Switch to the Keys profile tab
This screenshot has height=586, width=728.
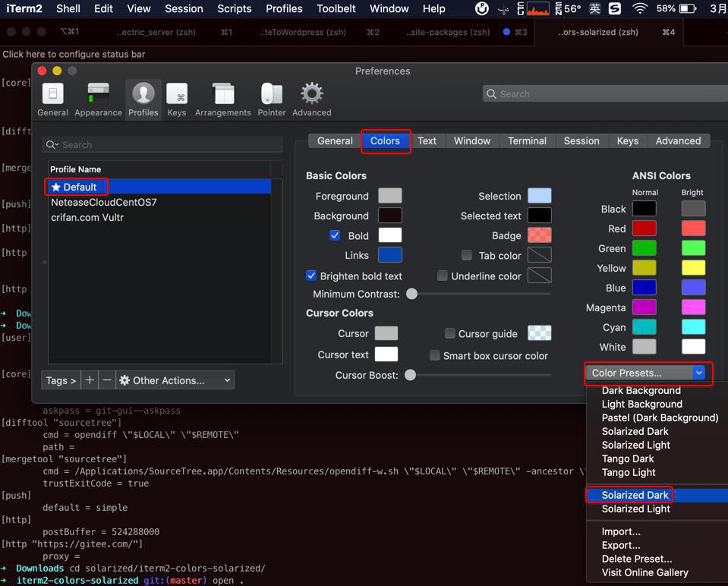tap(627, 140)
